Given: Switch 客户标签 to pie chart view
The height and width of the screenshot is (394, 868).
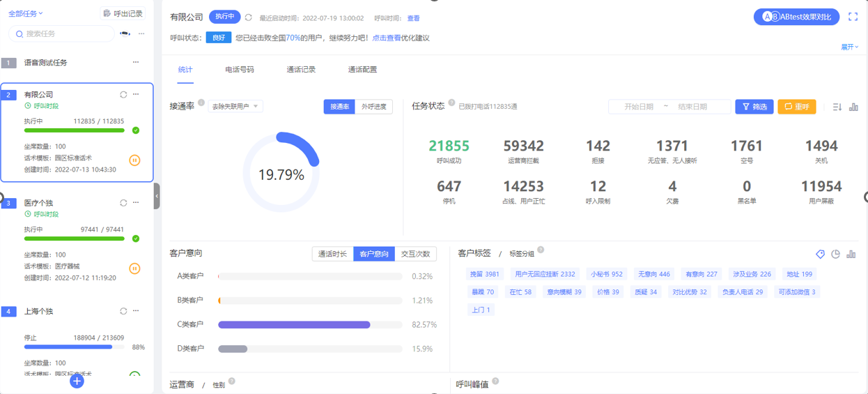Looking at the screenshot, I should 835,255.
